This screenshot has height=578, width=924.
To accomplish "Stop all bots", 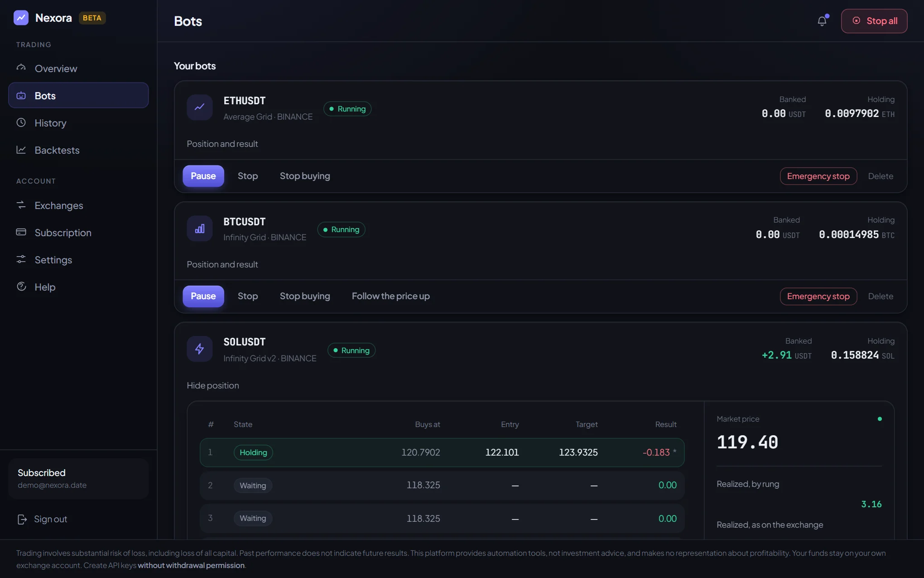I will (874, 21).
